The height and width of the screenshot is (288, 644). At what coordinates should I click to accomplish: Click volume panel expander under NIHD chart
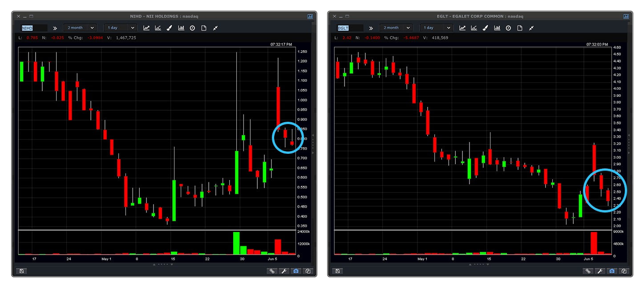pos(163,264)
